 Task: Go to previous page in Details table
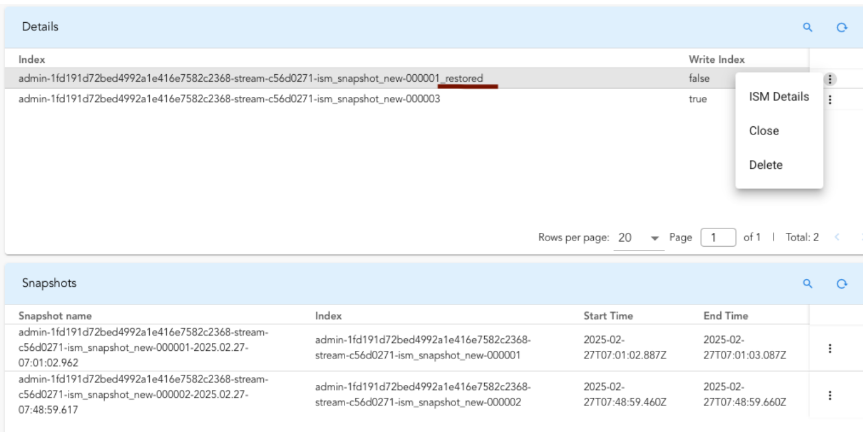[837, 237]
